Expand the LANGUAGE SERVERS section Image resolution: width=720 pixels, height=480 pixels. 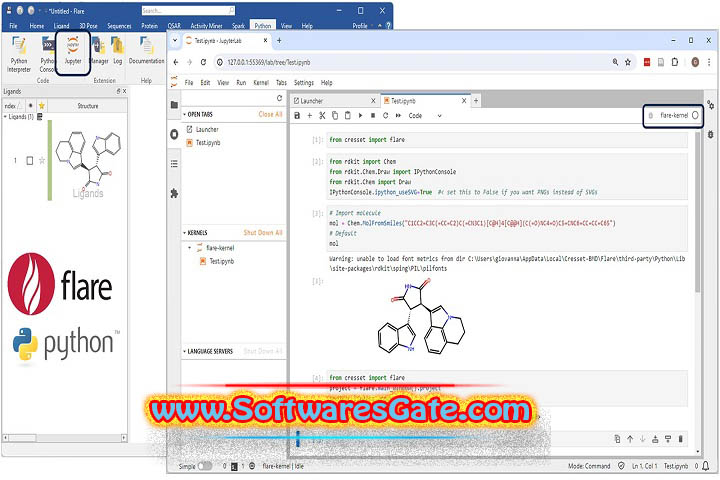pyautogui.click(x=185, y=351)
